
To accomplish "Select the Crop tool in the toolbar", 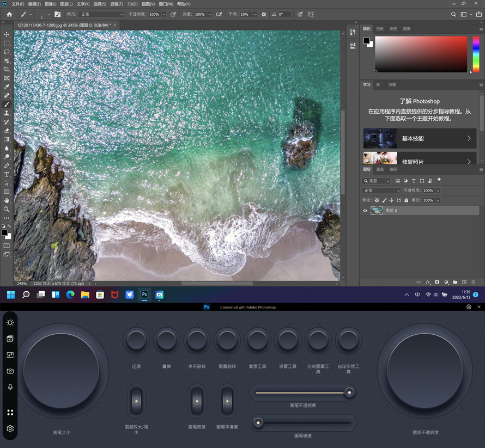I will coord(7,69).
